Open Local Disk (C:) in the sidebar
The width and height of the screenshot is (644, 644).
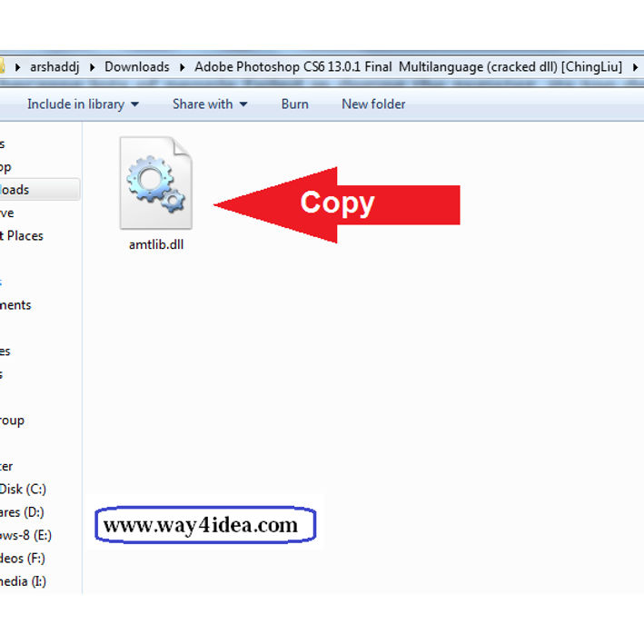coord(23,490)
